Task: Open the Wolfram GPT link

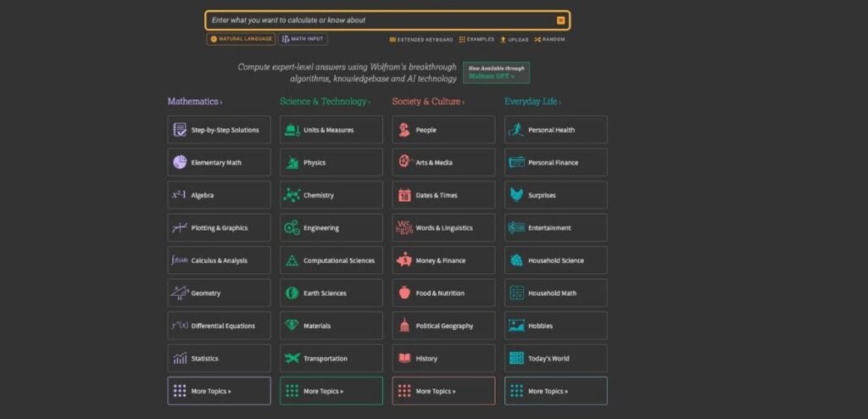Action: pos(496,73)
